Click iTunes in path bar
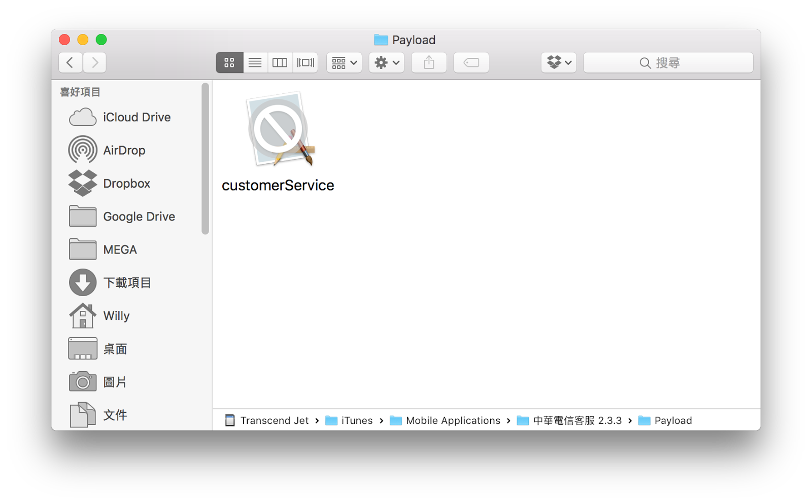Viewport: 812px width, 504px height. (x=357, y=420)
